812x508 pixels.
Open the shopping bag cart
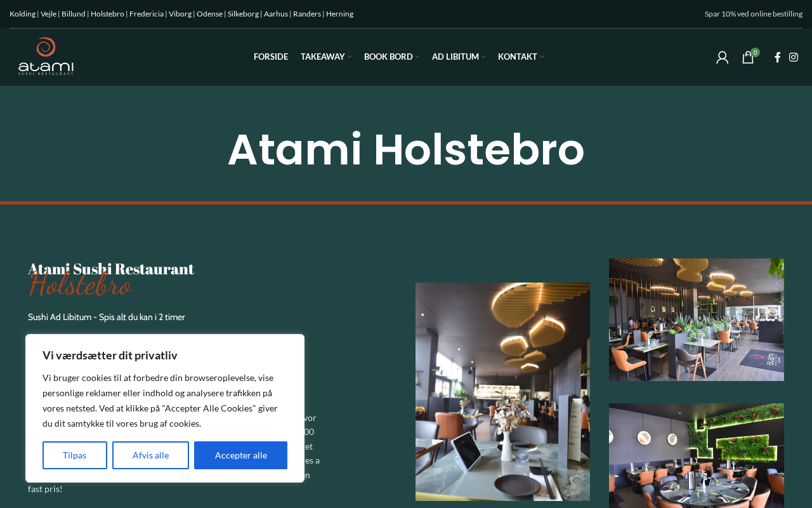point(749,57)
